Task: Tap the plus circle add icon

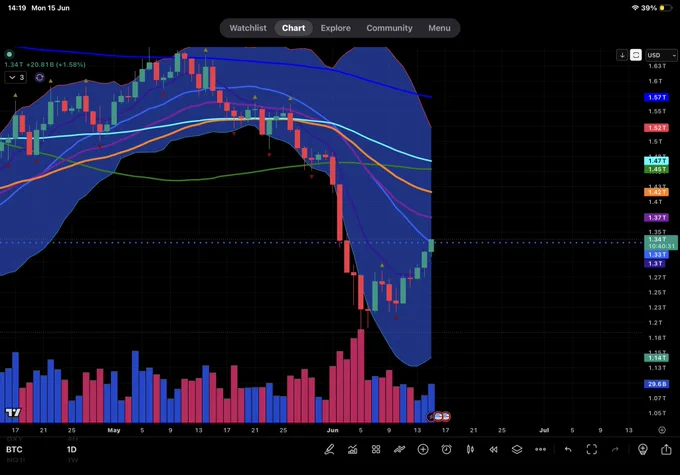Action: pos(423,449)
